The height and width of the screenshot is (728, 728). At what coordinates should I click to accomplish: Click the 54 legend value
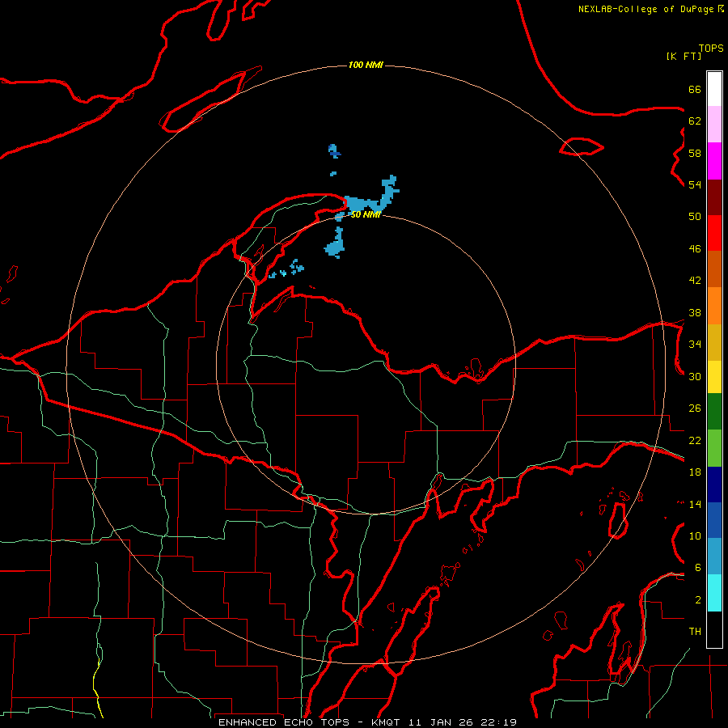coord(695,184)
